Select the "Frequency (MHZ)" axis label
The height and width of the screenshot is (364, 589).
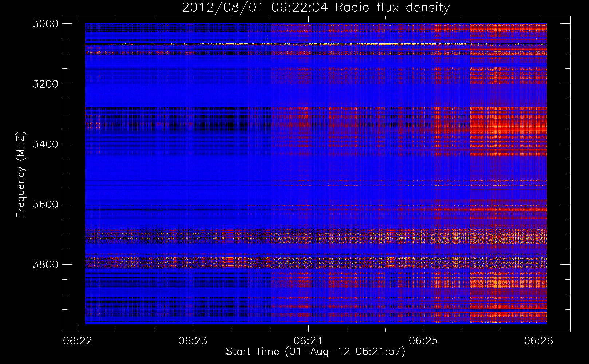[x=21, y=175]
